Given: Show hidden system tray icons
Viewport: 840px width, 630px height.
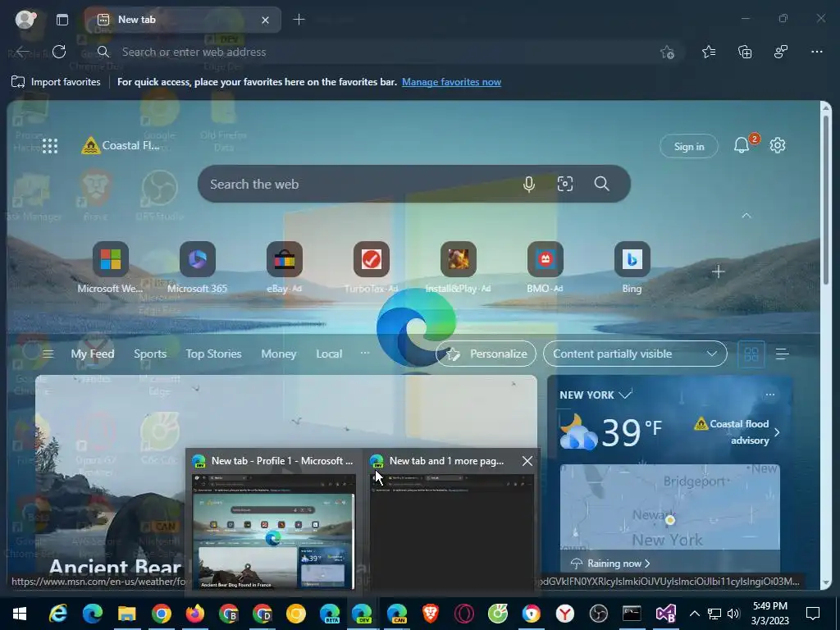Looking at the screenshot, I should click(694, 614).
